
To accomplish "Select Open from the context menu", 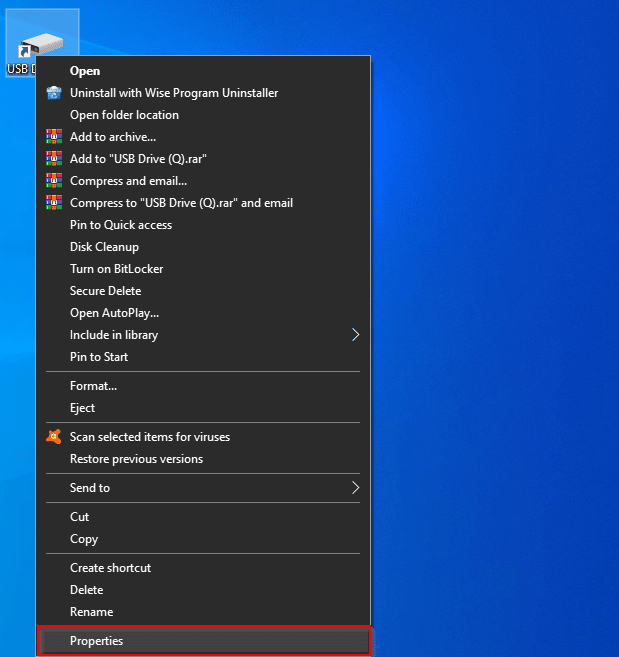I will 85,71.
